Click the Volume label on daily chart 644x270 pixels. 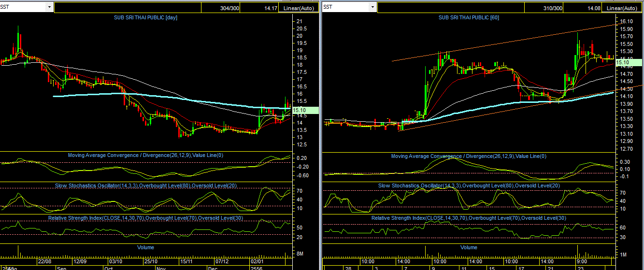pos(145,247)
